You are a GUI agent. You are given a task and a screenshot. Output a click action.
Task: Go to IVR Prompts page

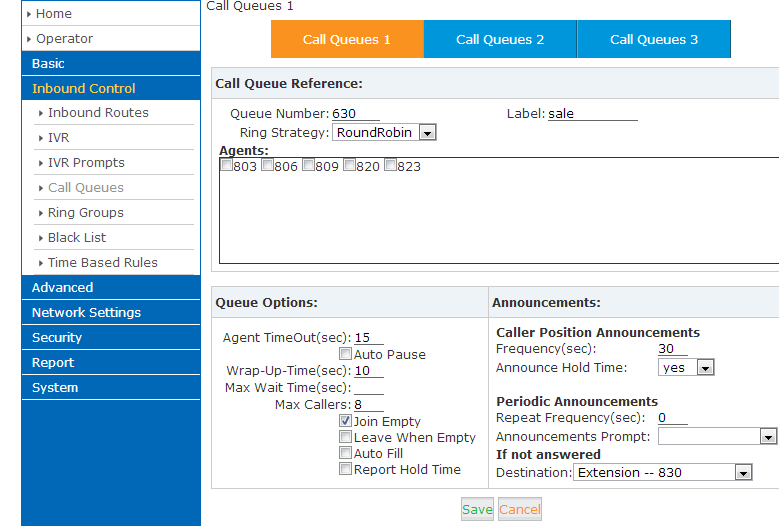point(86,162)
